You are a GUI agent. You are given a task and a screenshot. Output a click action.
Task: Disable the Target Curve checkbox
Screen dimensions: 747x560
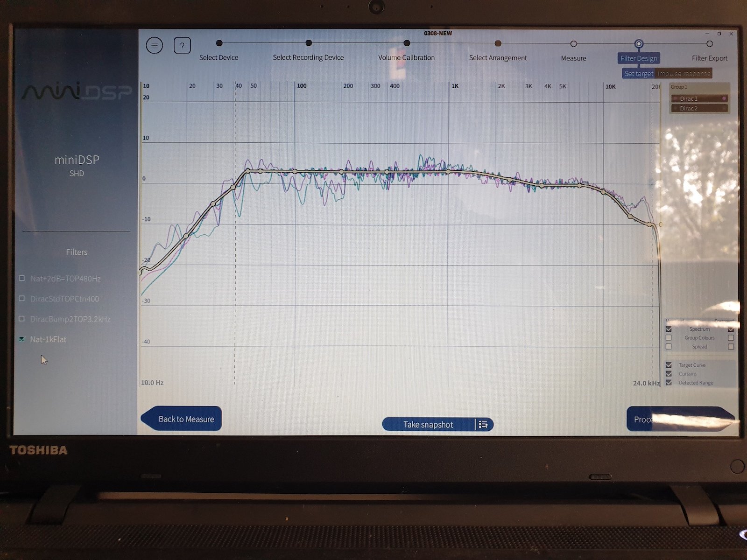[669, 365]
